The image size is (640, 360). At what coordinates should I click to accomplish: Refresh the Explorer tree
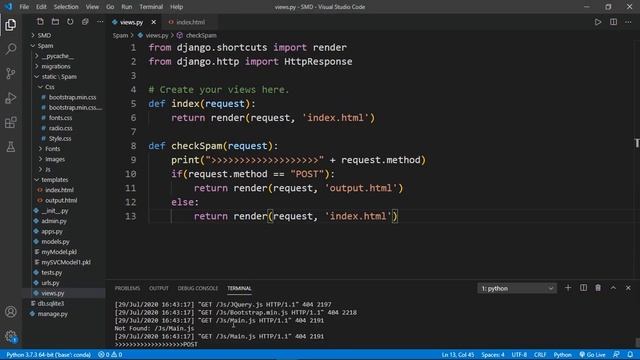70,22
